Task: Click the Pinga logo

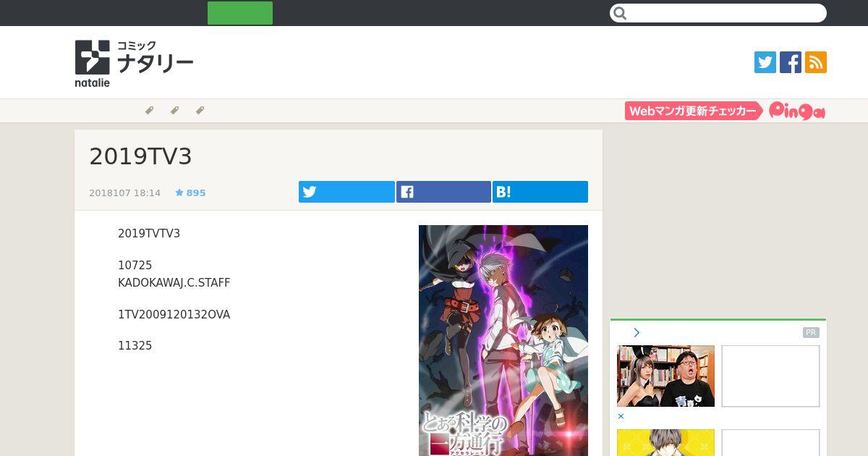Action: (x=797, y=111)
